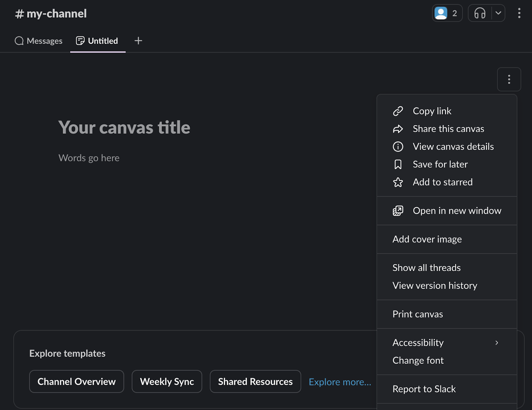532x410 pixels.
Task: Select Print canvas option
Action: (447, 314)
